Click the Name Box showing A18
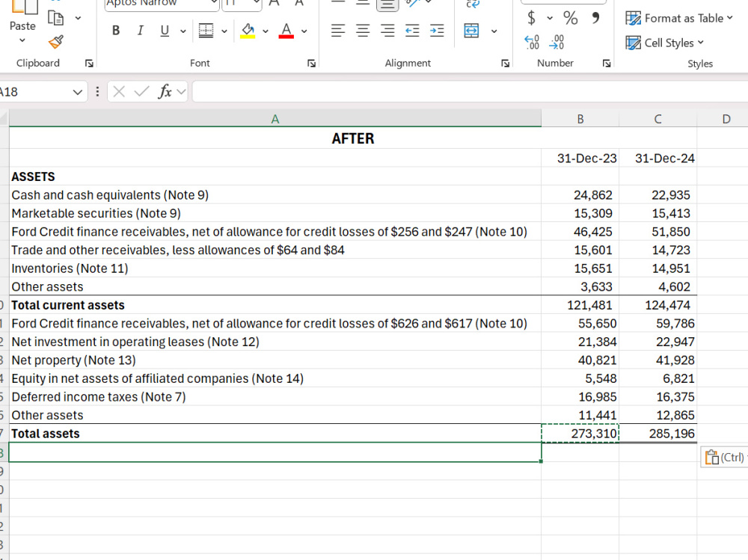Image resolution: width=748 pixels, height=560 pixels. [x=34, y=91]
